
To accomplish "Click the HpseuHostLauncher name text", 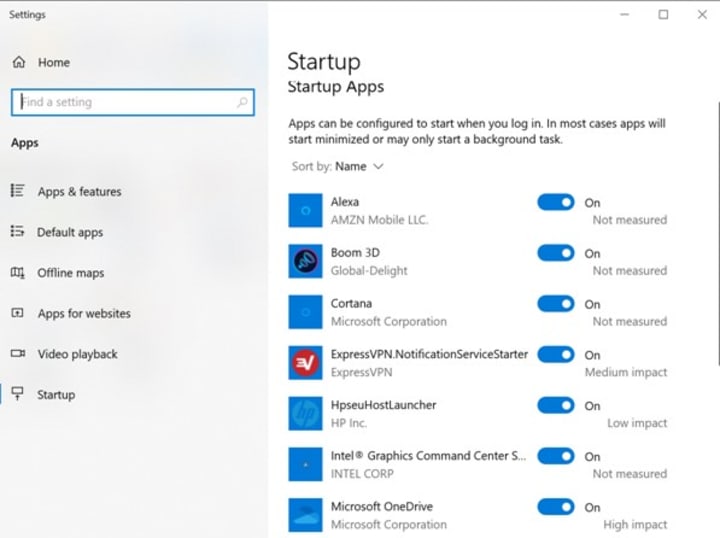I will point(383,405).
